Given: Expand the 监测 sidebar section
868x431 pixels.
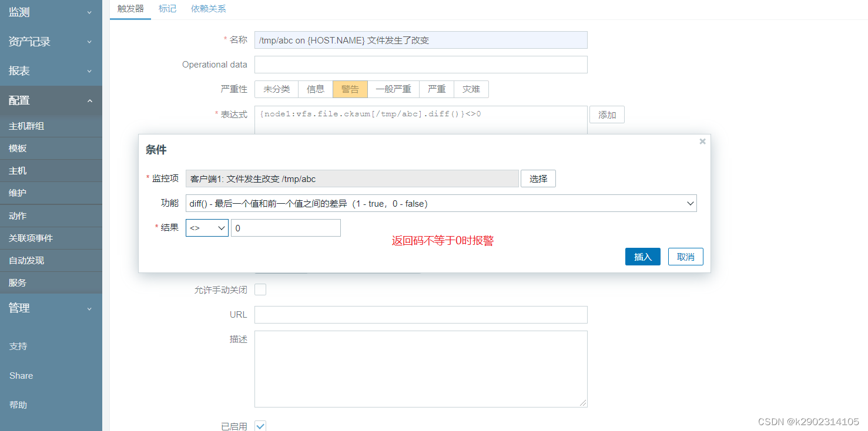Looking at the screenshot, I should pyautogui.click(x=51, y=12).
